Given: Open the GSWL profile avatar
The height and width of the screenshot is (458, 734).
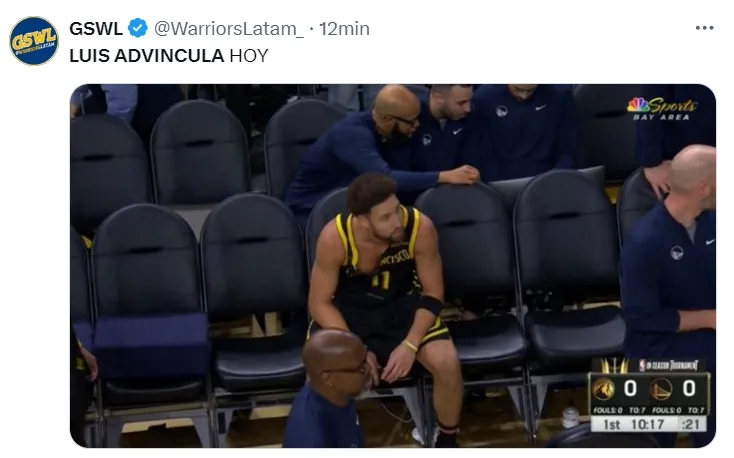Looking at the screenshot, I should click(x=34, y=41).
